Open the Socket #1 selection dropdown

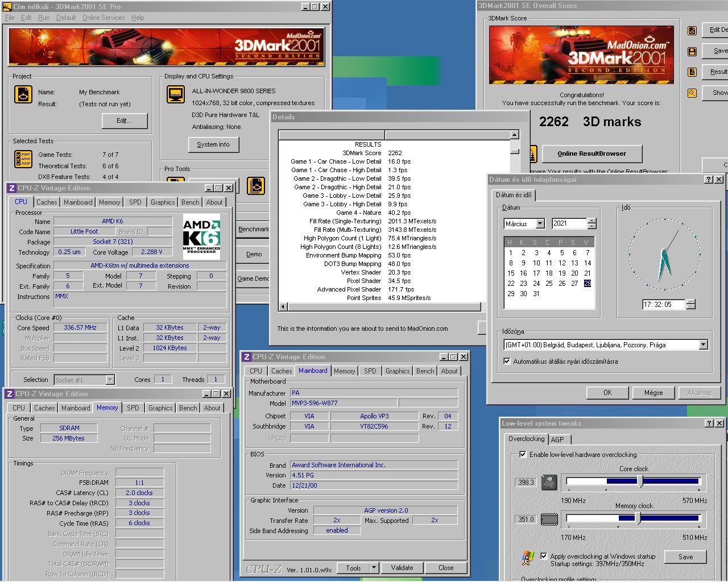110,380
